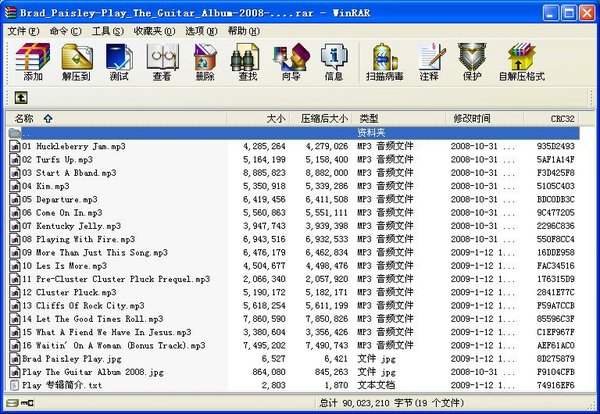Image resolution: width=600 pixels, height=414 pixels.
Task: Click the 解压到 (Extract To) icon
Action: click(77, 62)
